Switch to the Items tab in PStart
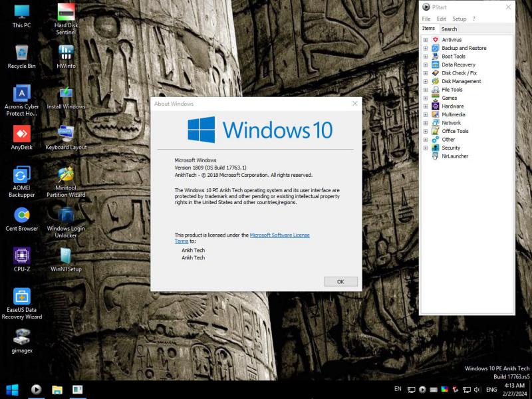The height and width of the screenshot is (399, 532). tap(428, 29)
